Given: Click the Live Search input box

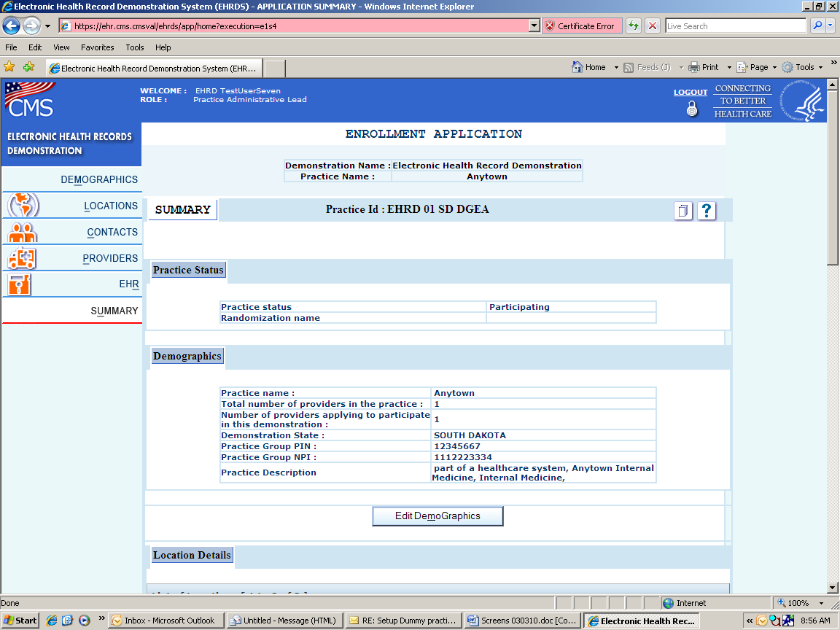Looking at the screenshot, I should (736, 26).
